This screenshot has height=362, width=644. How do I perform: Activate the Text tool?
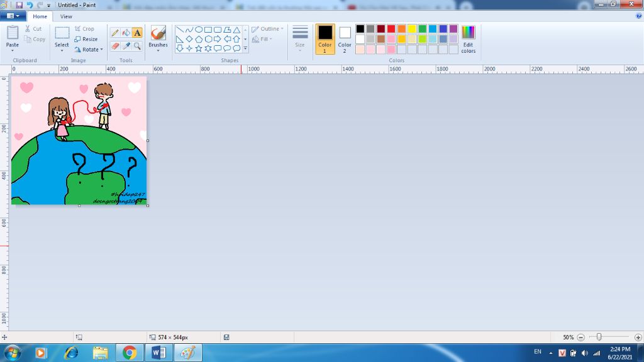tap(137, 33)
